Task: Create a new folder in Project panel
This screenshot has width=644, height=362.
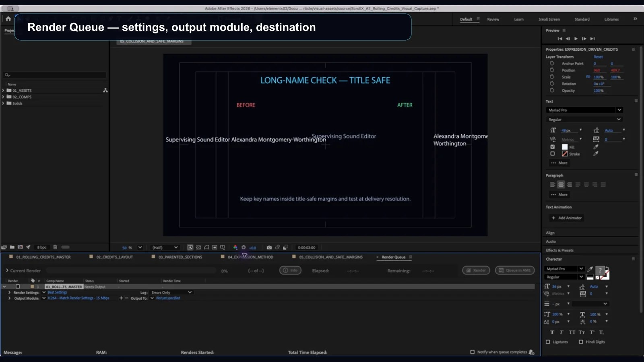Action: point(12,247)
